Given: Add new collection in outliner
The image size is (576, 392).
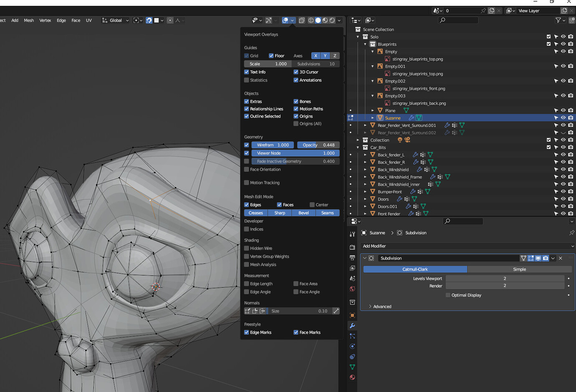Looking at the screenshot, I should (x=571, y=20).
